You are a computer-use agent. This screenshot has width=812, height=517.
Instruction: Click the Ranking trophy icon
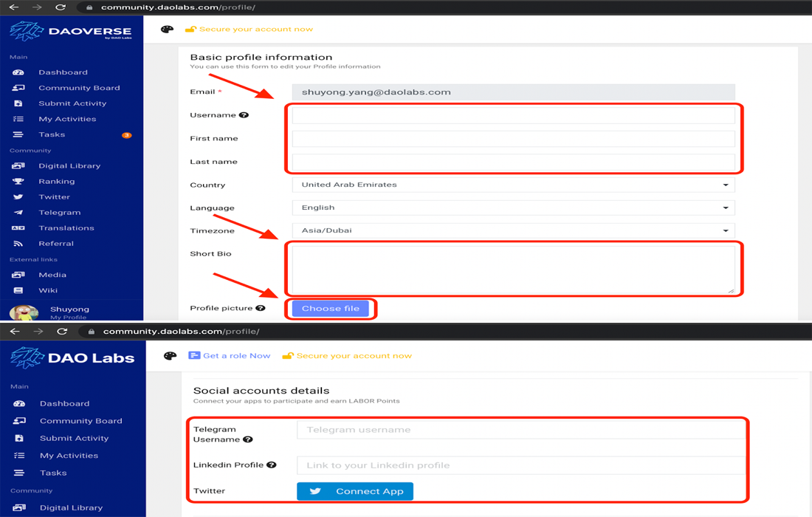[18, 181]
